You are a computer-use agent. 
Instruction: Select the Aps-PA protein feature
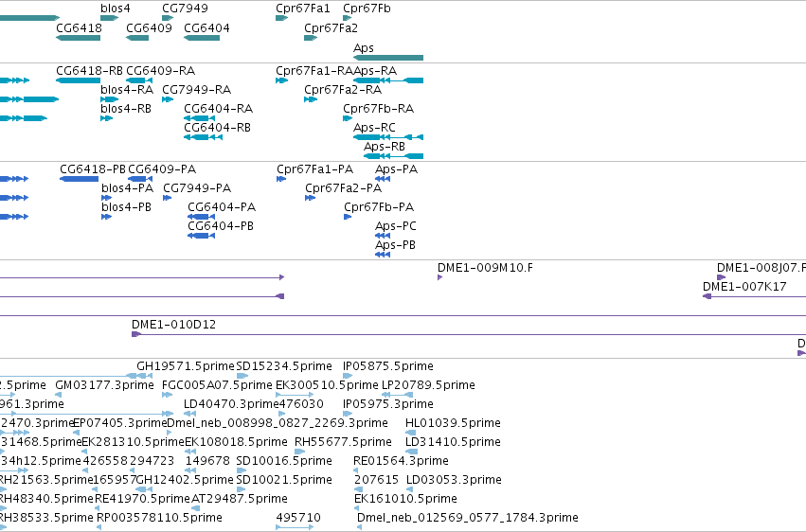coord(383,179)
